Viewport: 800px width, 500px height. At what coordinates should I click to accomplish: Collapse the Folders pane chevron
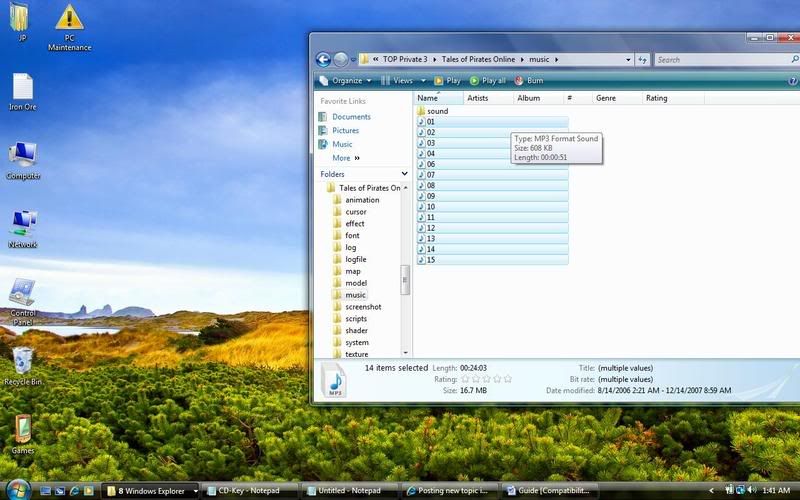[x=404, y=174]
